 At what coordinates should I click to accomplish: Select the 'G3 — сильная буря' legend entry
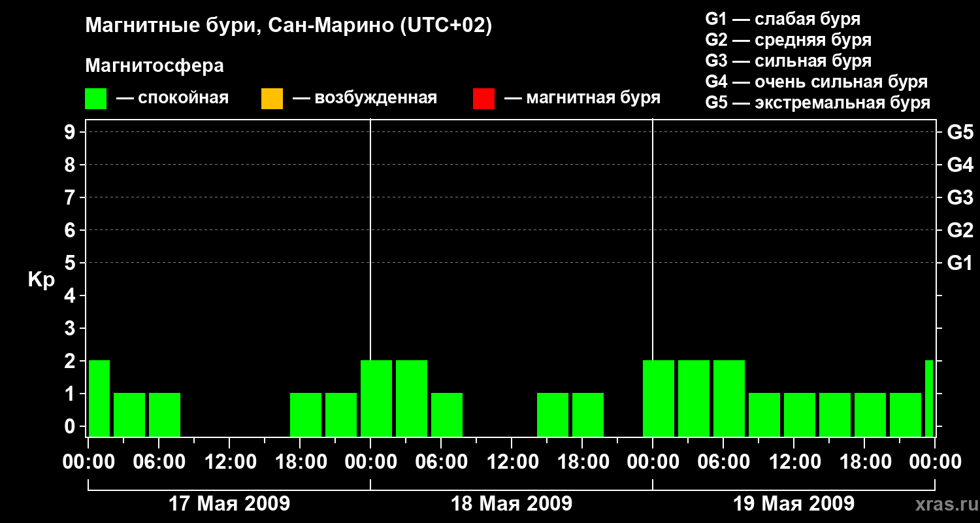(x=788, y=61)
